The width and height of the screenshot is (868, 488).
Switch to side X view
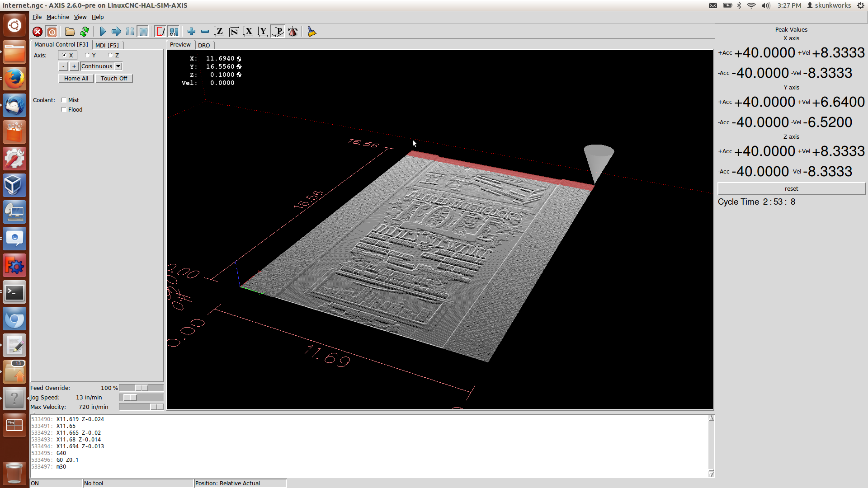click(248, 32)
